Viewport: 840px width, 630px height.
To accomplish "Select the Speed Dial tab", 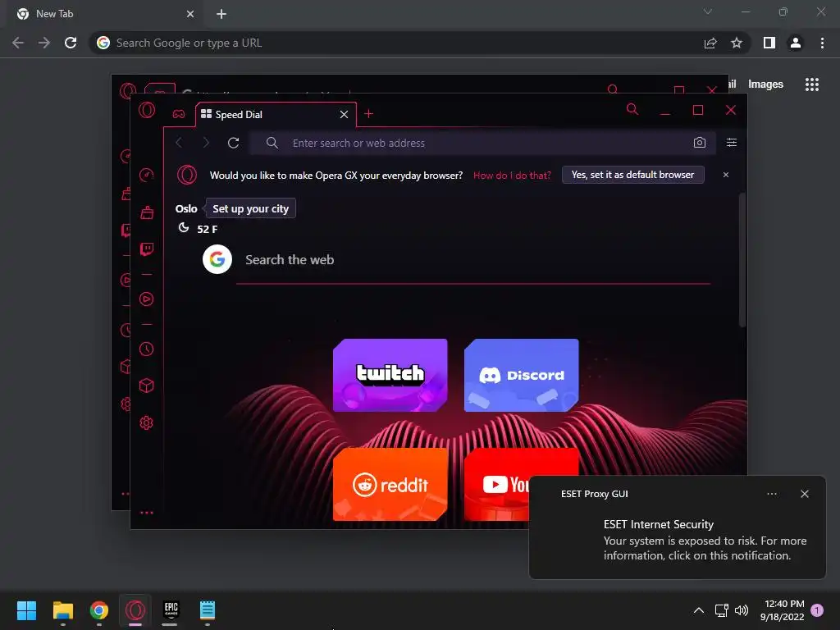I will 275,115.
